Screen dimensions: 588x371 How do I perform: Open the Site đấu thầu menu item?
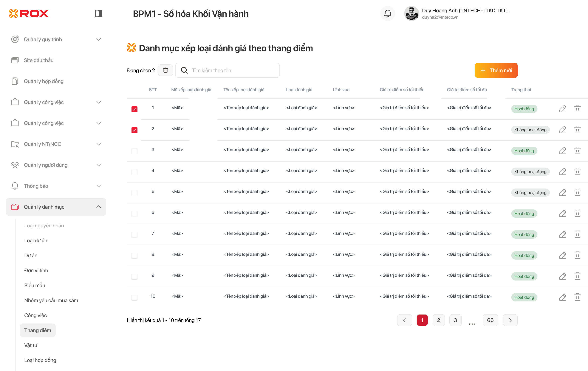click(38, 60)
